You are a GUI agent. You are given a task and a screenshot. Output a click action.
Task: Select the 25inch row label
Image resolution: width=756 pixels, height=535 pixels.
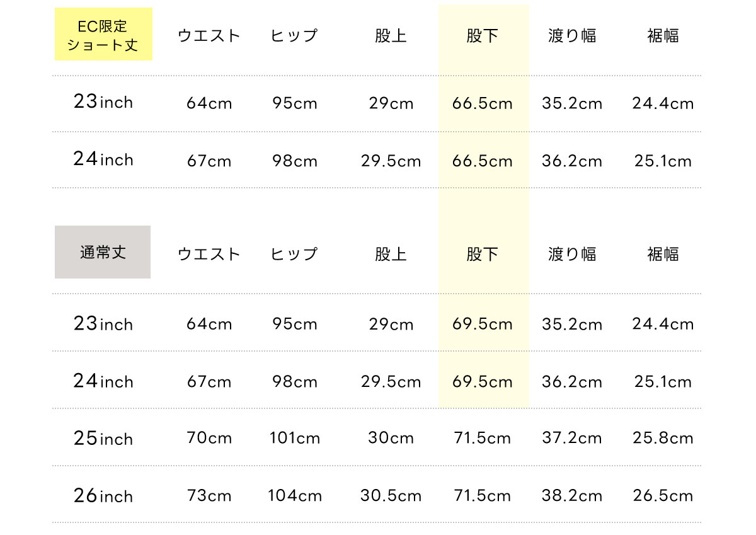(x=103, y=439)
